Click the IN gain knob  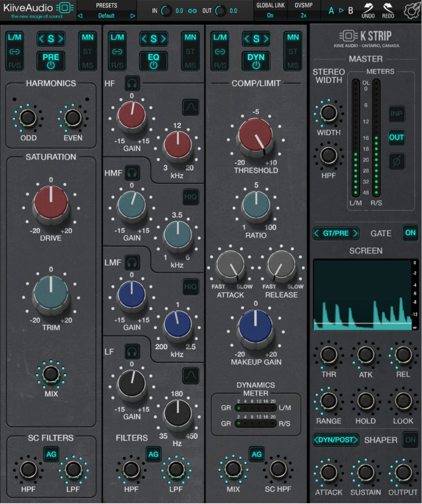(166, 11)
